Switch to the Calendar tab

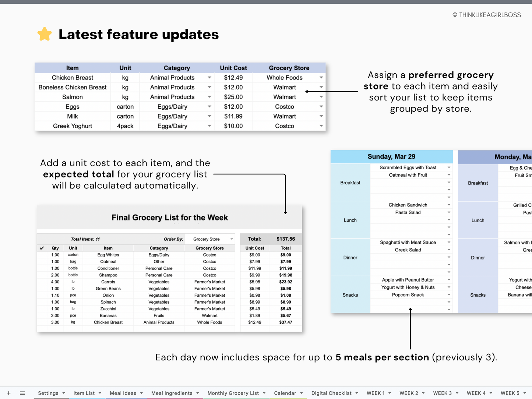[285, 393]
